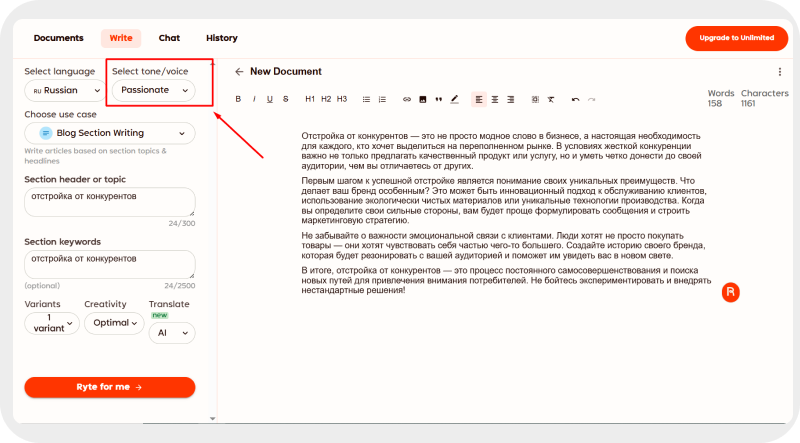Viewport: 800px width, 443px height.
Task: Click the Section header or topic field
Action: pos(110,202)
